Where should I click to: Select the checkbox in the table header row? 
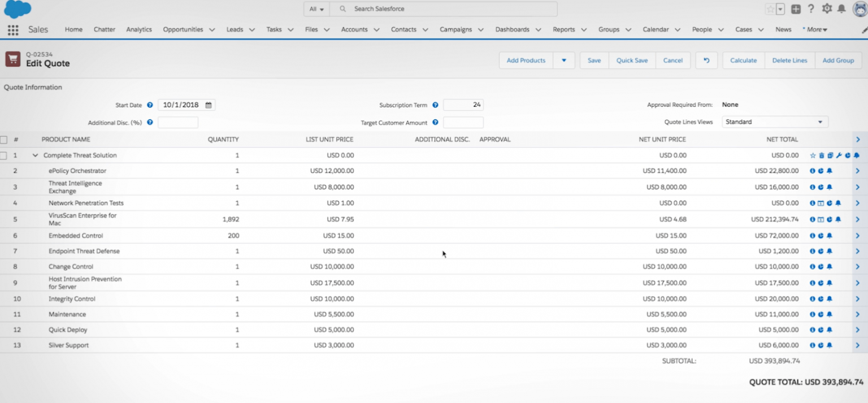[x=3, y=139]
